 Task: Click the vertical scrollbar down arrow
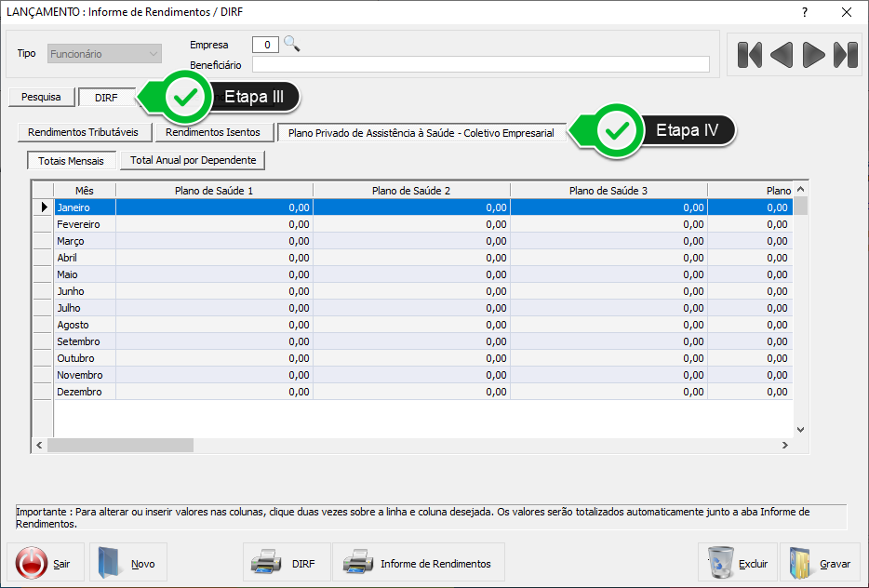[x=800, y=429]
